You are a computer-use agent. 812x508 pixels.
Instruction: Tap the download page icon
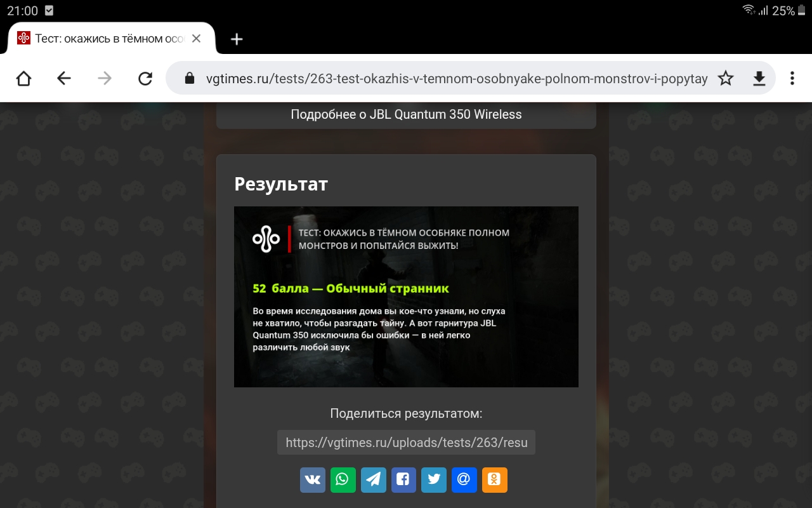click(x=759, y=78)
